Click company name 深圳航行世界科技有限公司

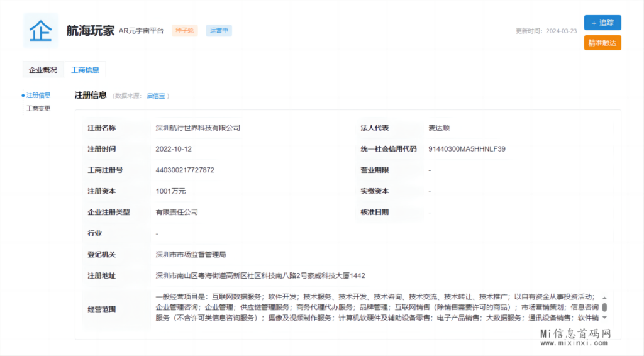(198, 128)
